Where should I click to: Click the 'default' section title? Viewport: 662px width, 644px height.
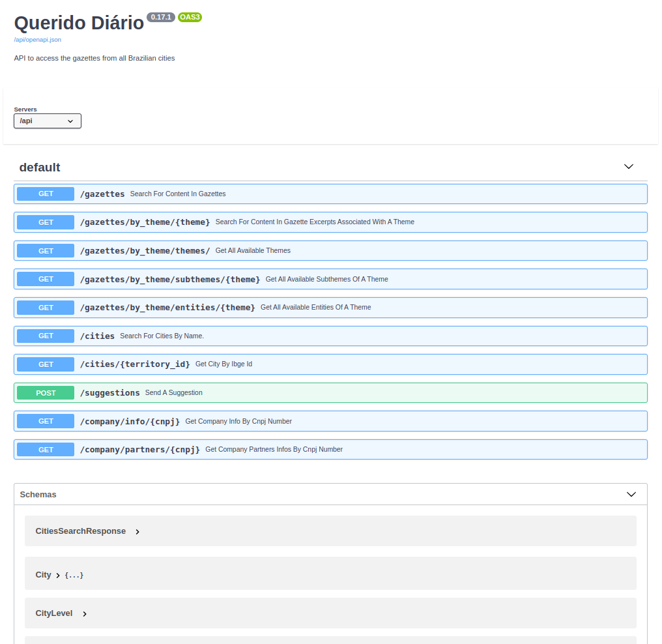tap(40, 168)
